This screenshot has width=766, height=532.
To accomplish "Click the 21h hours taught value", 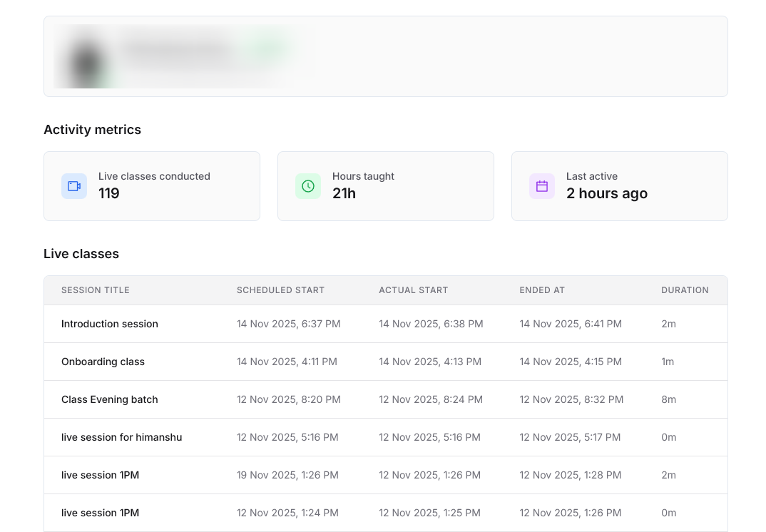I will pyautogui.click(x=344, y=193).
